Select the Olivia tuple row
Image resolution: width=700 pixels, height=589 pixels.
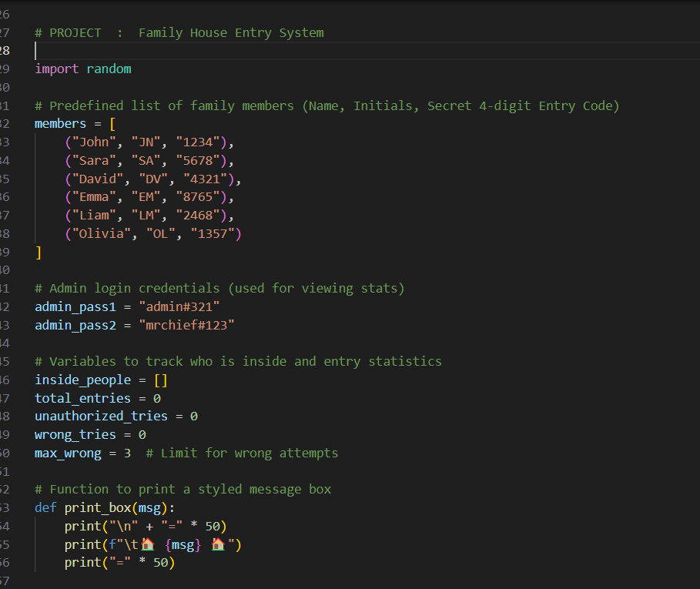click(x=153, y=234)
